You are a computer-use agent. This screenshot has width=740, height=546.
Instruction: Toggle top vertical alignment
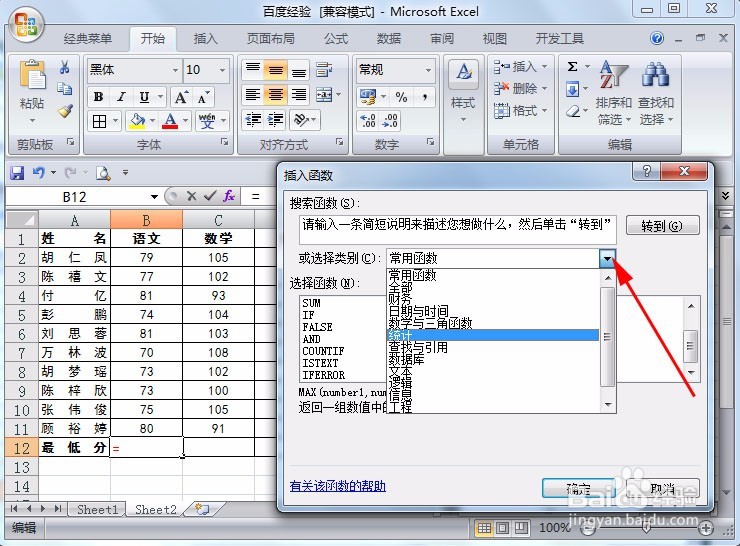253,70
